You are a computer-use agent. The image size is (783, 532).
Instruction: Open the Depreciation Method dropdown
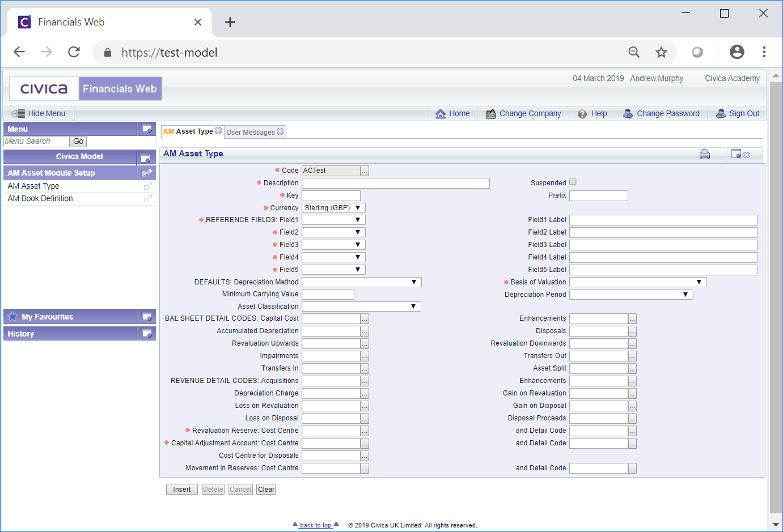[362, 282]
